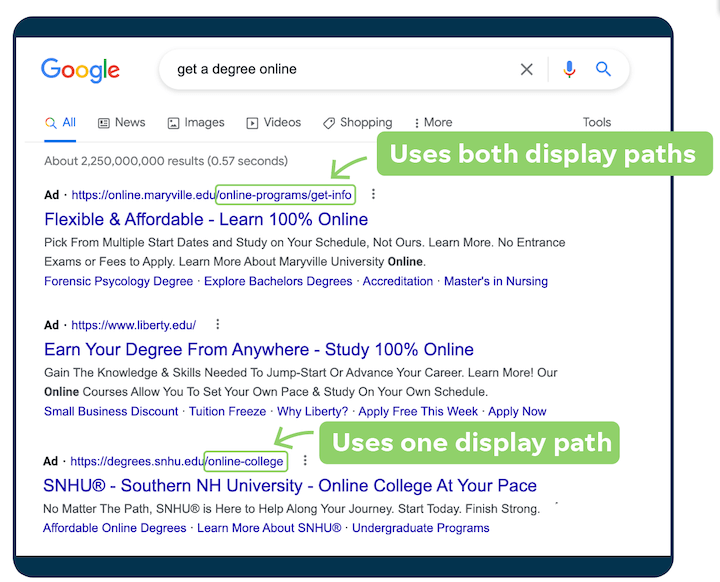Open Master's in Nursing sitelink

pyautogui.click(x=496, y=281)
